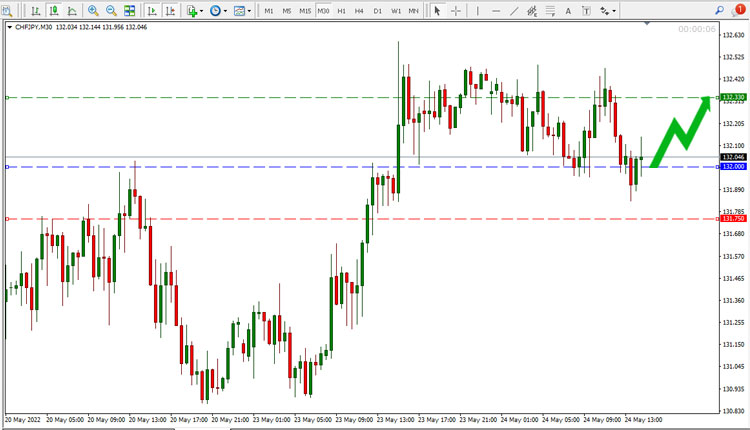Open the indicators list dropdown
This screenshot has height=430, width=750.
[195, 11]
